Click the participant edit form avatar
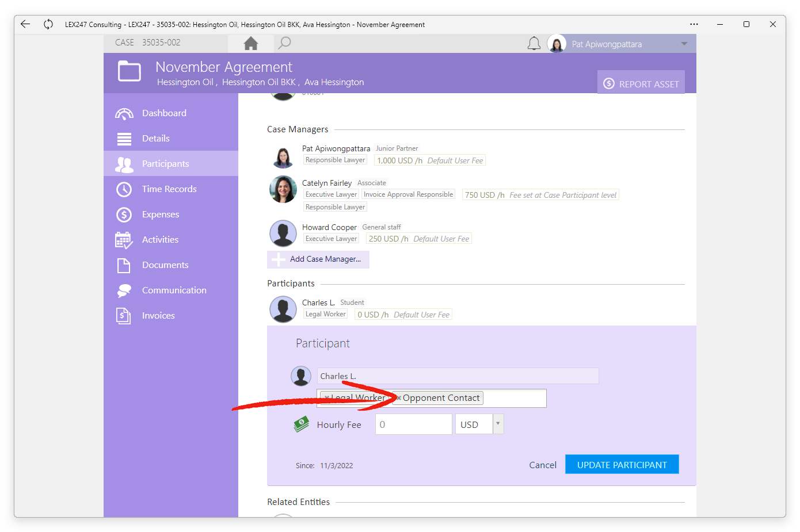 [301, 376]
